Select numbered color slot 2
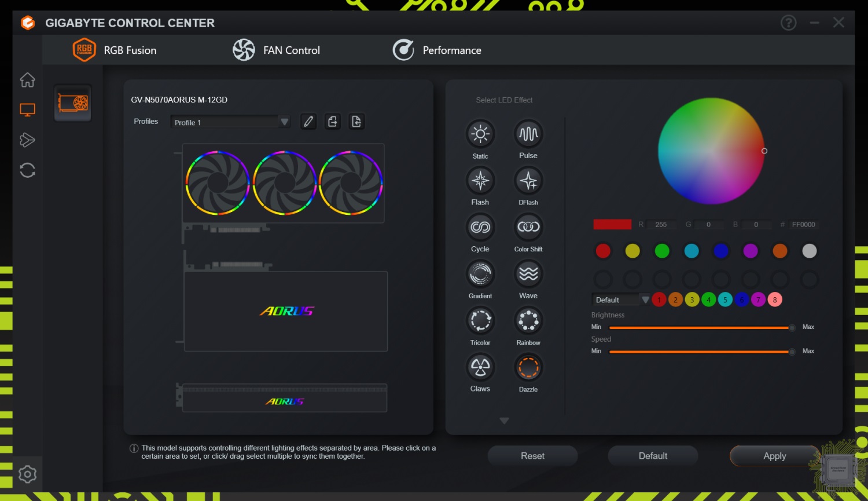 675,299
